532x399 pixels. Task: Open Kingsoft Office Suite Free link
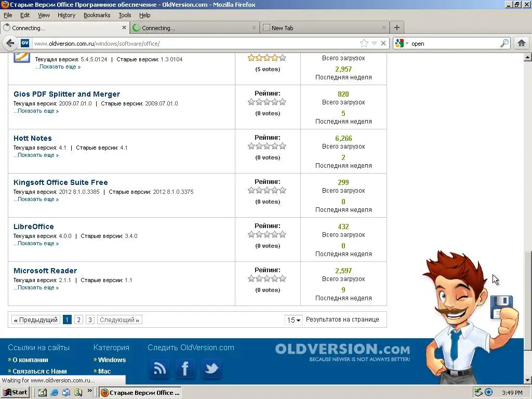coord(61,182)
